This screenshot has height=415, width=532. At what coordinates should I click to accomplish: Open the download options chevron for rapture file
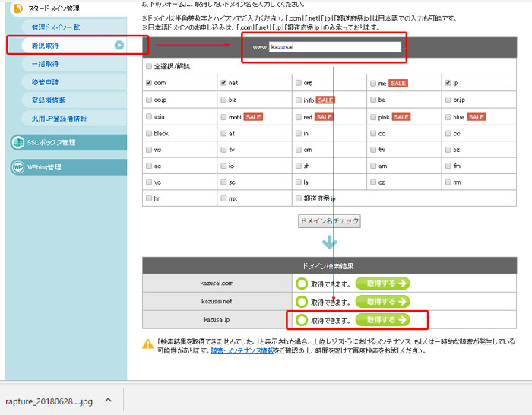tap(109, 400)
